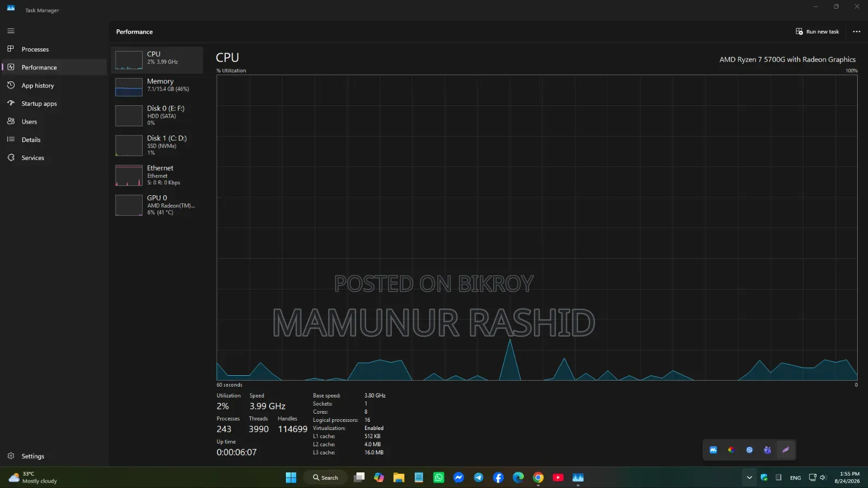Click the blue M app in tray overflow
Image resolution: width=868 pixels, height=488 pixels.
713,450
